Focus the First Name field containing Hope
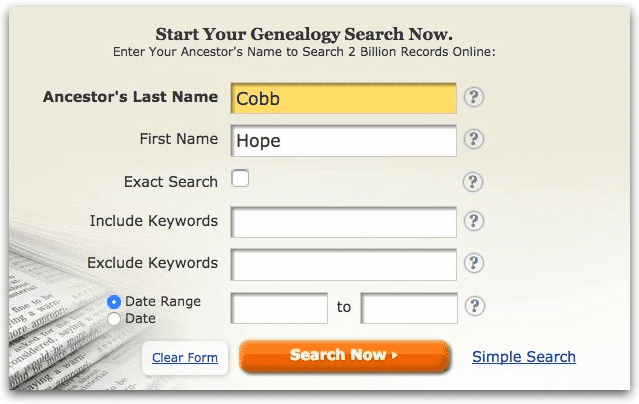The image size is (639, 404). 344,141
